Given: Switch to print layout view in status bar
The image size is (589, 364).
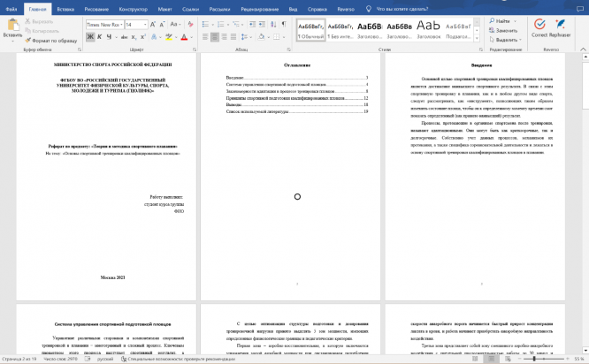Looking at the screenshot, I should pyautogui.click(x=492, y=359).
